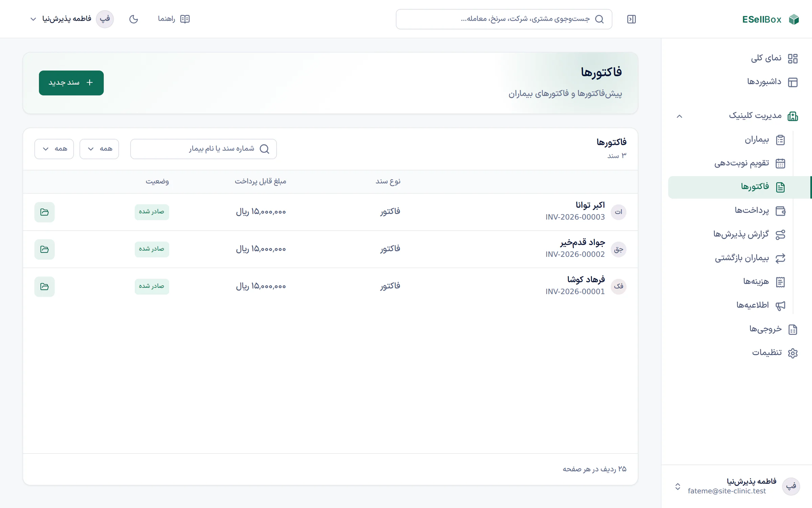Open folder icon for INV-2026-00002

pos(44,249)
